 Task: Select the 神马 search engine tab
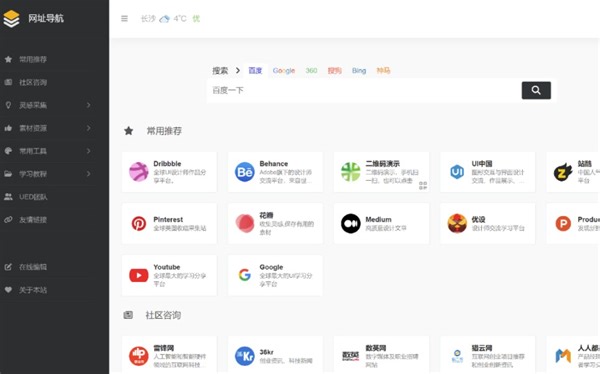[383, 70]
